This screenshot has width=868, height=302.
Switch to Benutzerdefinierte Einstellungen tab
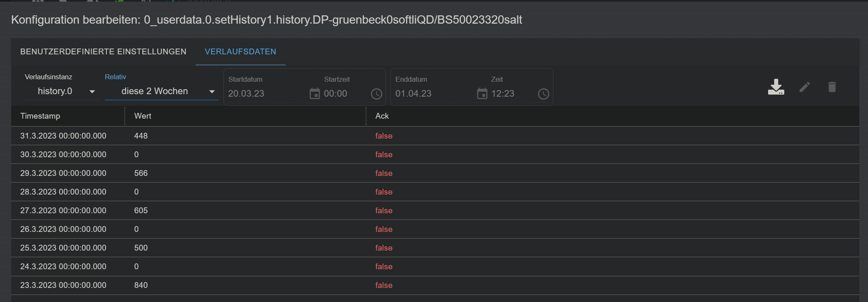[103, 52]
